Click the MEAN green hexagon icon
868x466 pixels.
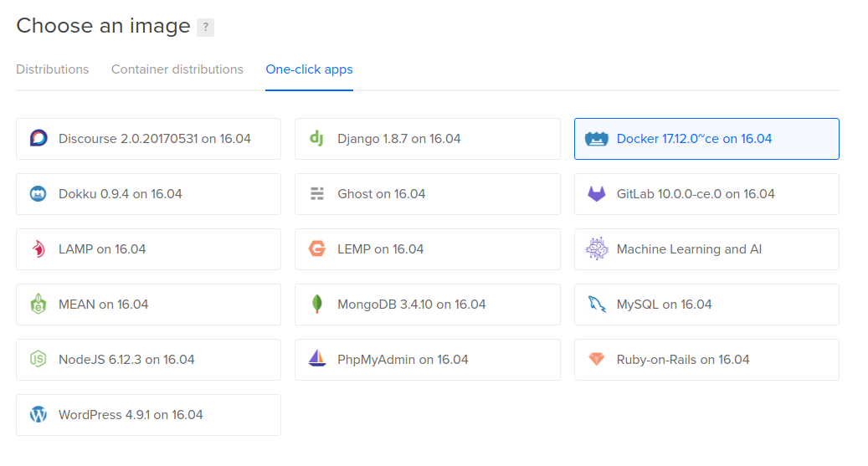coord(39,304)
